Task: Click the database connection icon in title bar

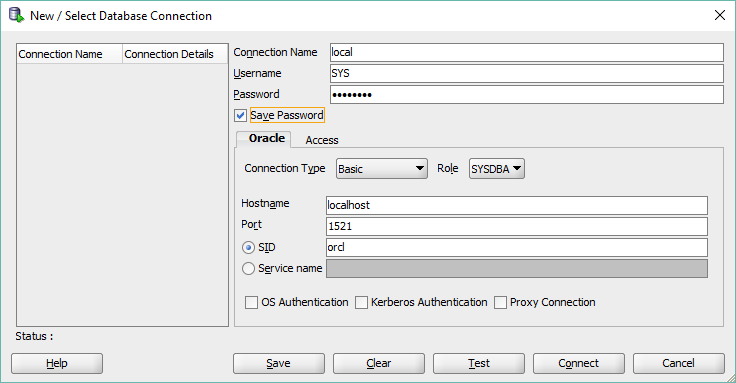Action: click(x=16, y=15)
